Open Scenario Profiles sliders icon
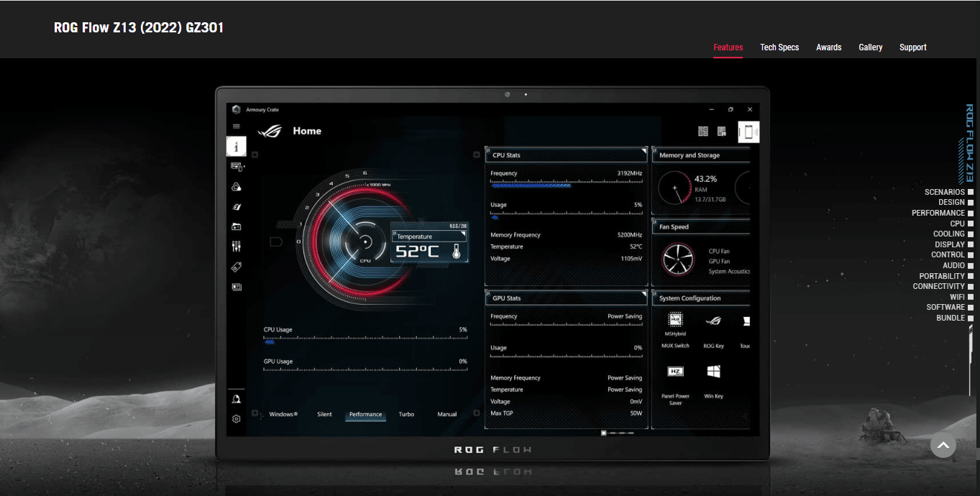 [x=237, y=247]
